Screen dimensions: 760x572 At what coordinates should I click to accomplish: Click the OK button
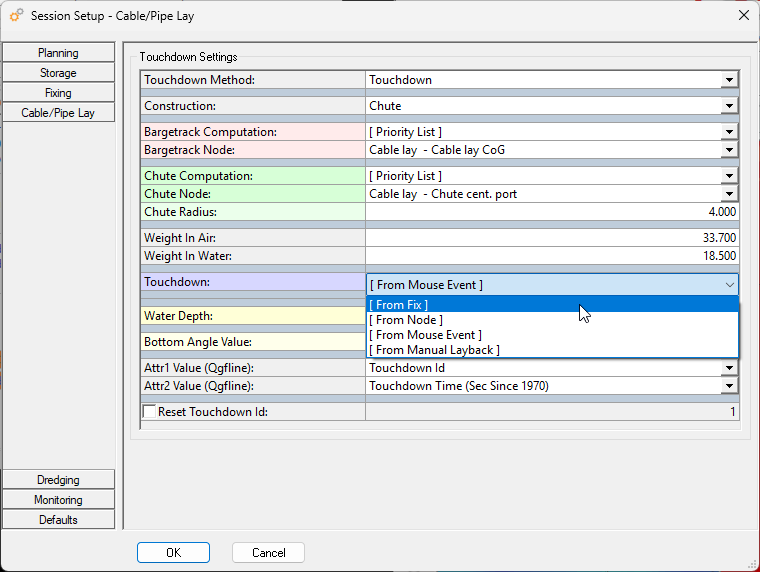[173, 553]
